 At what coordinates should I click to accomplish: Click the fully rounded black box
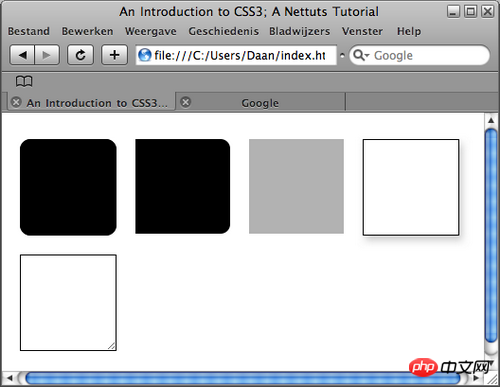[68, 187]
